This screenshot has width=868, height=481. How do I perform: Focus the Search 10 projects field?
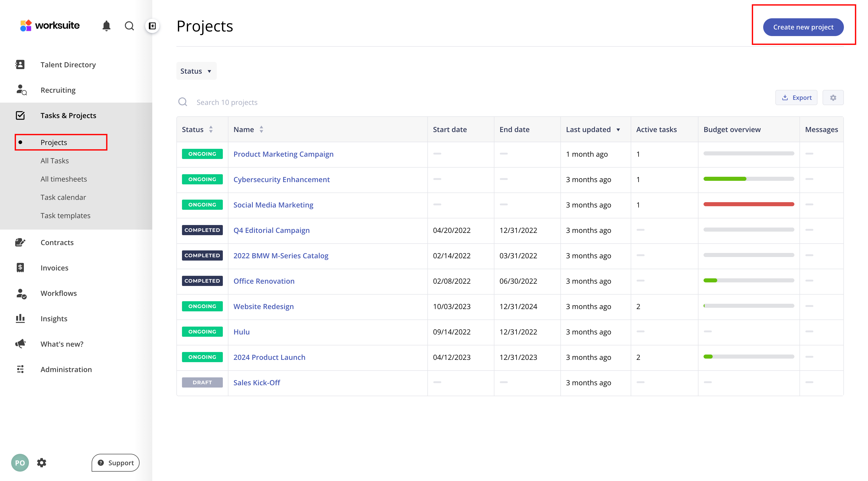pyautogui.click(x=227, y=102)
